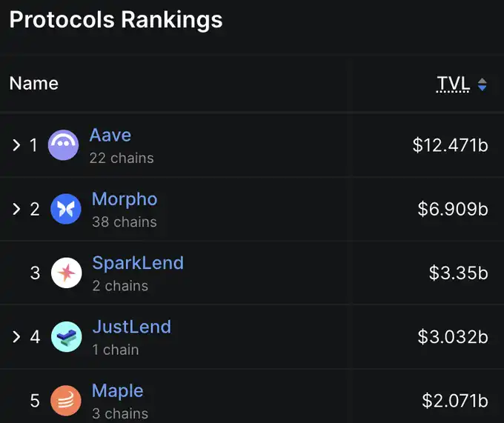The width and height of the screenshot is (504, 423).
Task: Click the Aave purple ghost logo
Action: (x=63, y=145)
